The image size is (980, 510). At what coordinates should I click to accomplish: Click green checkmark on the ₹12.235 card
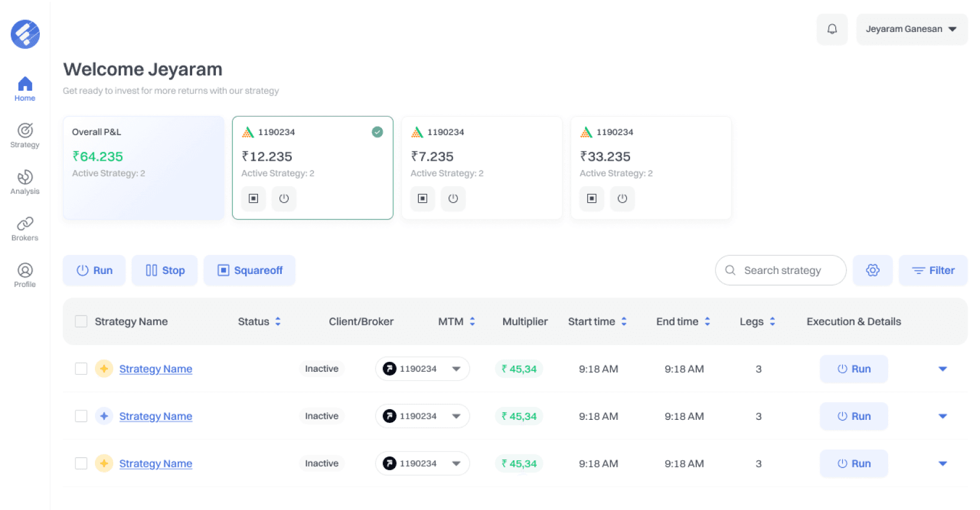point(377,132)
